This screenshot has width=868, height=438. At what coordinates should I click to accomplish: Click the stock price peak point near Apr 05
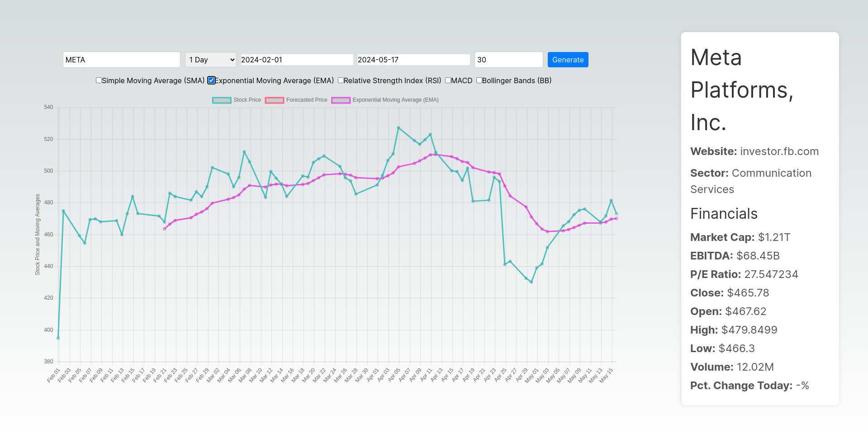click(398, 128)
